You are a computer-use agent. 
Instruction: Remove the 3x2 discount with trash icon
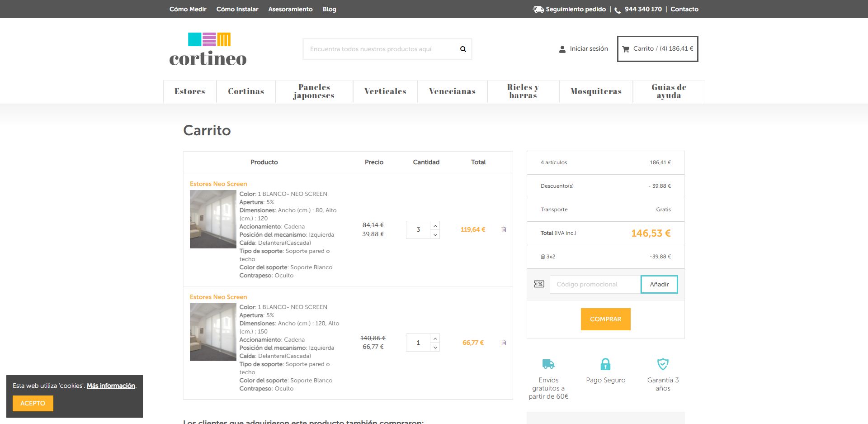pos(542,257)
